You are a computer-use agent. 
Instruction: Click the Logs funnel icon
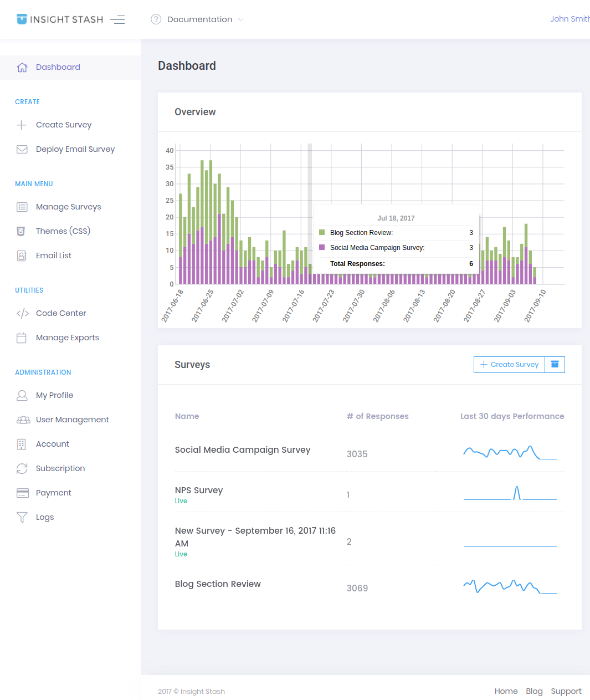[x=22, y=517]
